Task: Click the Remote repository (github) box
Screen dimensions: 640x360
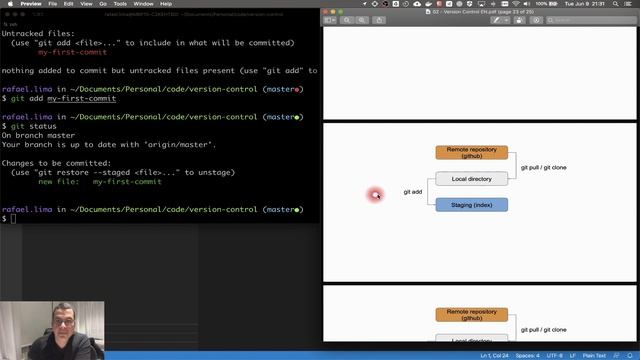Action: pos(472,153)
